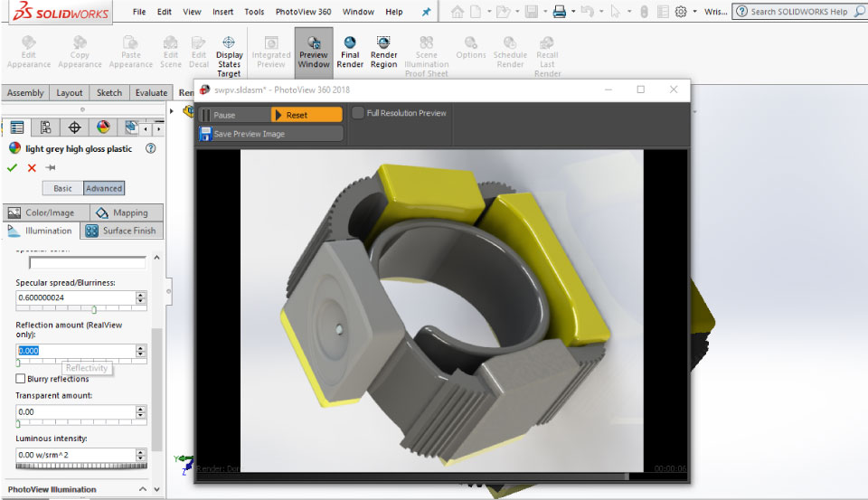
Task: Click Recall Last Render
Action: coord(548,56)
